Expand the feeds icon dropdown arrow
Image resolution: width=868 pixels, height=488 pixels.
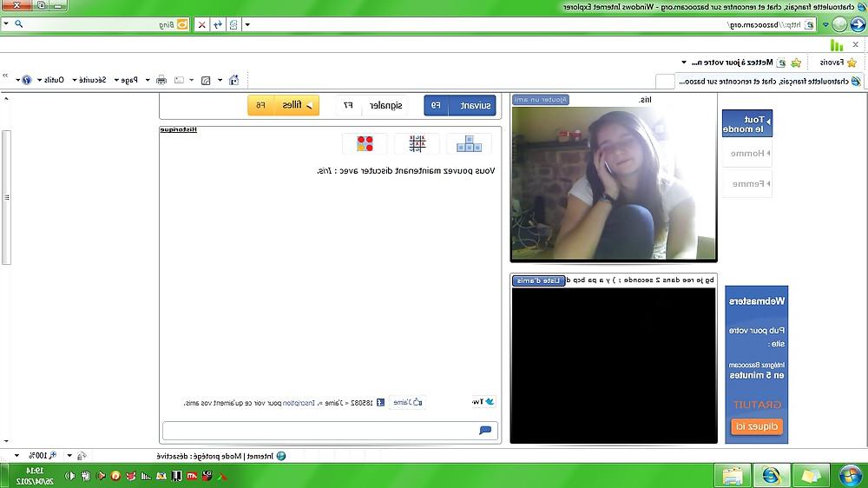tap(192, 80)
